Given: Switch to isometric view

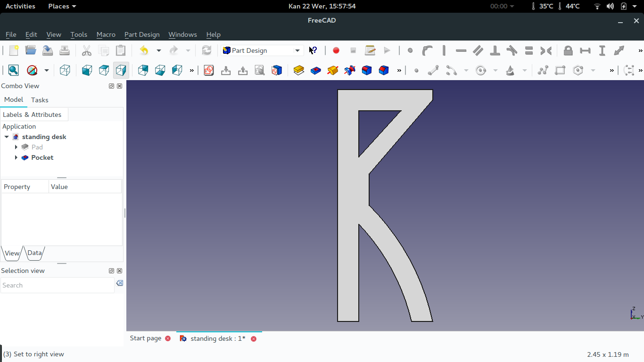Looking at the screenshot, I should click(x=65, y=70).
